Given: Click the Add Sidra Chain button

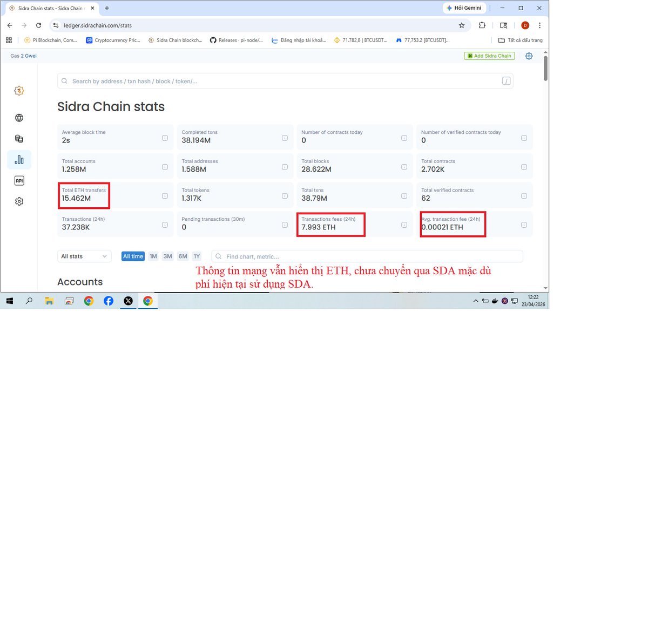Looking at the screenshot, I should (x=489, y=56).
